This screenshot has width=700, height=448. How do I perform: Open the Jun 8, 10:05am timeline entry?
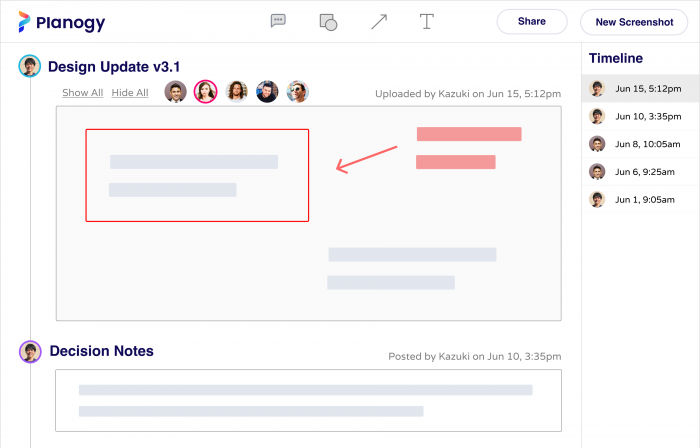(x=641, y=144)
